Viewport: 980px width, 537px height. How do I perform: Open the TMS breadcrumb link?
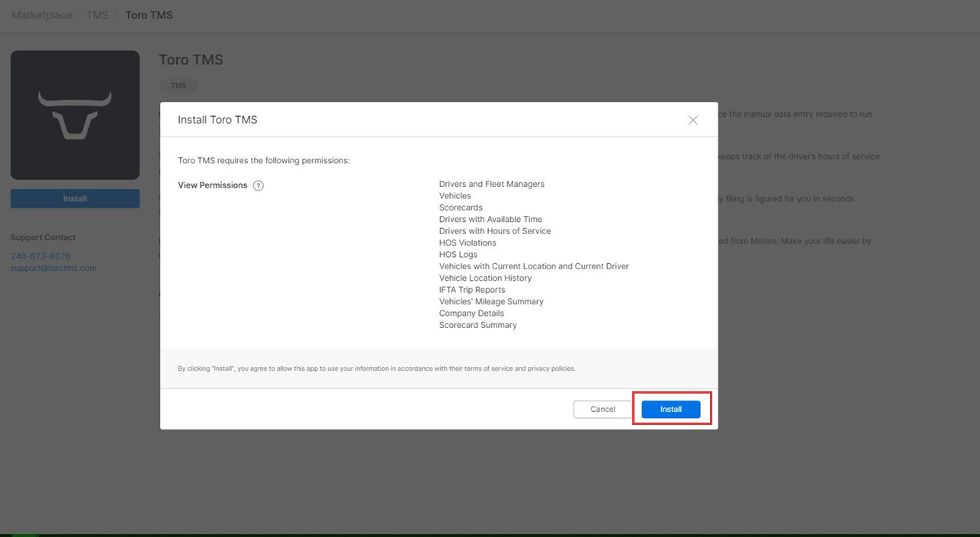(97, 15)
